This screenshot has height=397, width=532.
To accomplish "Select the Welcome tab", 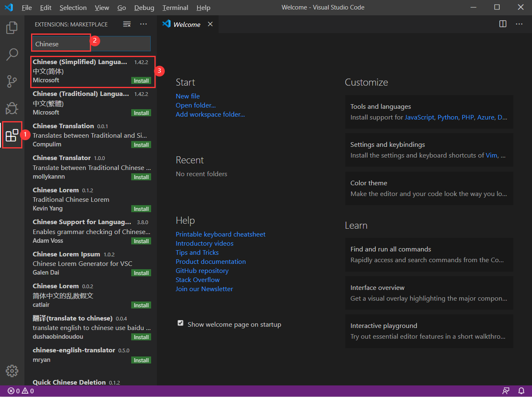I will (x=186, y=24).
